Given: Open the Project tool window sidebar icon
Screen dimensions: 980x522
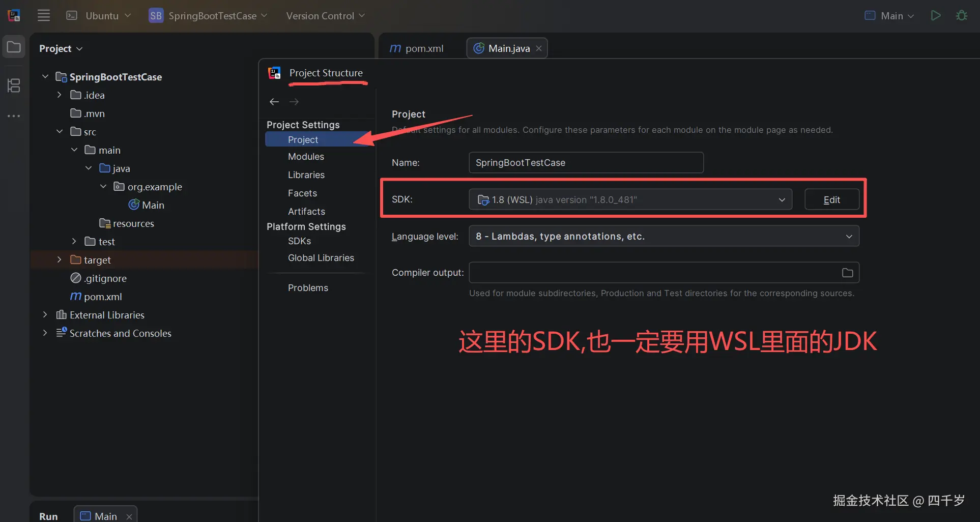Looking at the screenshot, I should click(13, 46).
